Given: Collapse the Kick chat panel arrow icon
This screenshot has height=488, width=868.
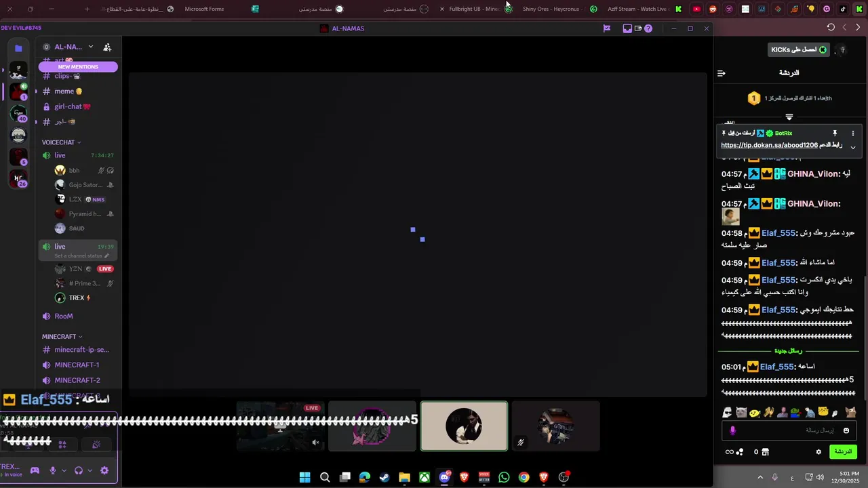Looking at the screenshot, I should click(x=722, y=73).
